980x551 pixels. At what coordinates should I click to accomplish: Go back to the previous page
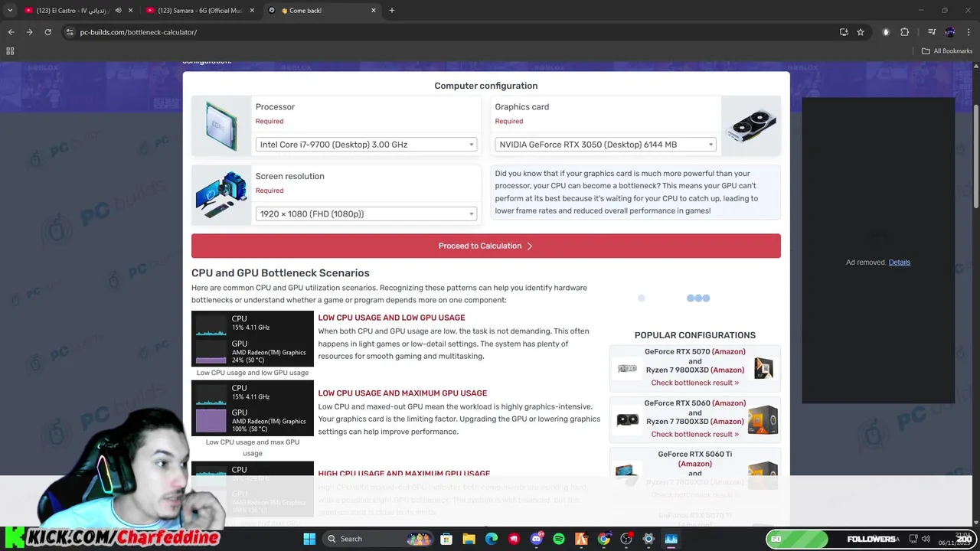[11, 32]
